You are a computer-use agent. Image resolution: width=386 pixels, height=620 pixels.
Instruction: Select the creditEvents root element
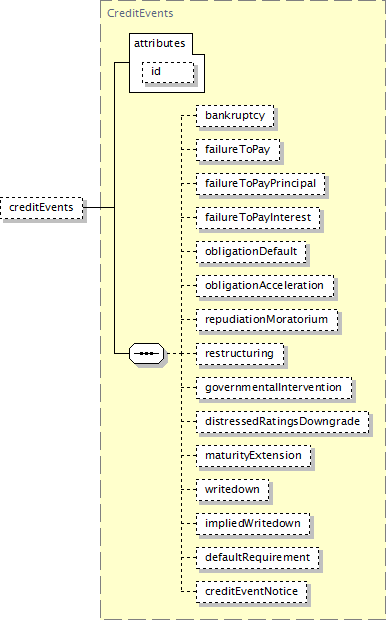(42, 208)
